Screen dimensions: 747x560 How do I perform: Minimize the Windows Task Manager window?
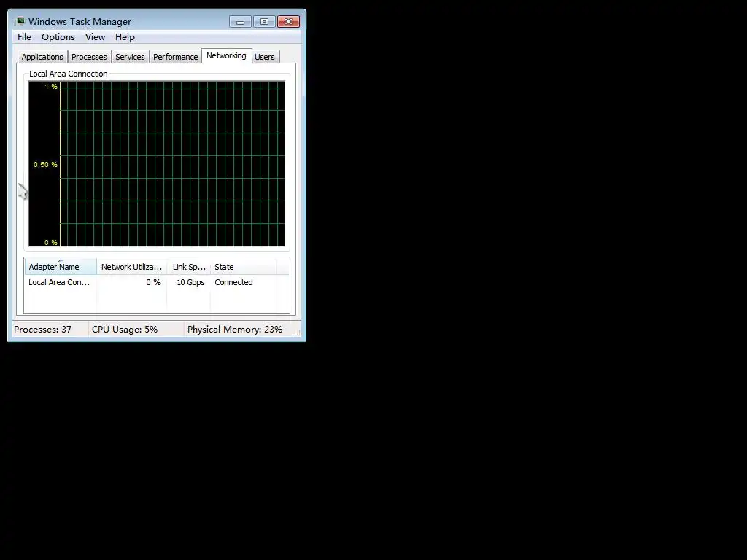point(240,22)
